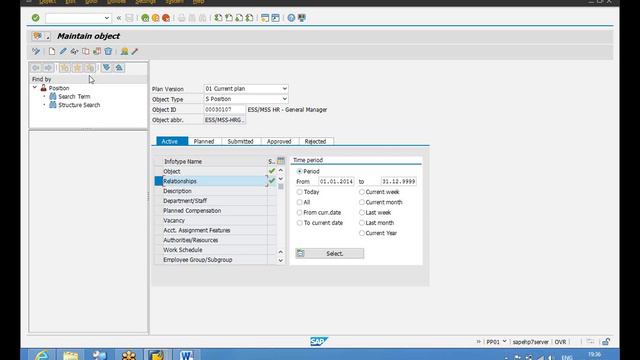Select the Today radio button
Screen dimensions: 640x360
(x=300, y=192)
